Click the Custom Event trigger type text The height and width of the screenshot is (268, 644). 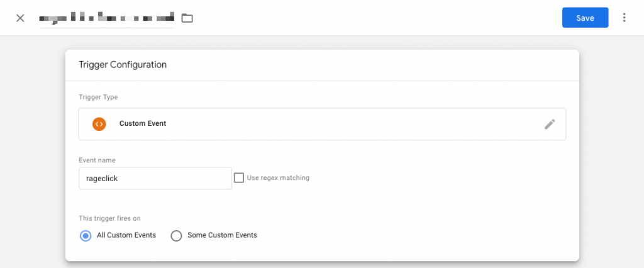point(143,124)
